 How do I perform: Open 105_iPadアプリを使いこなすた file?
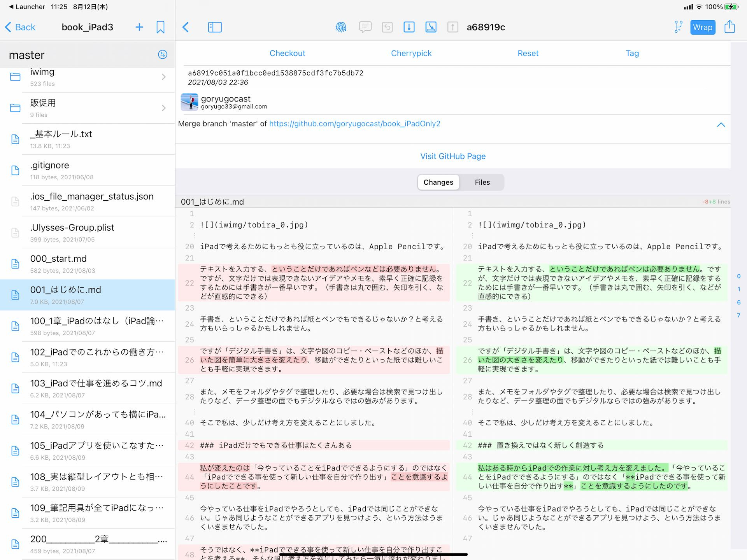click(88, 450)
